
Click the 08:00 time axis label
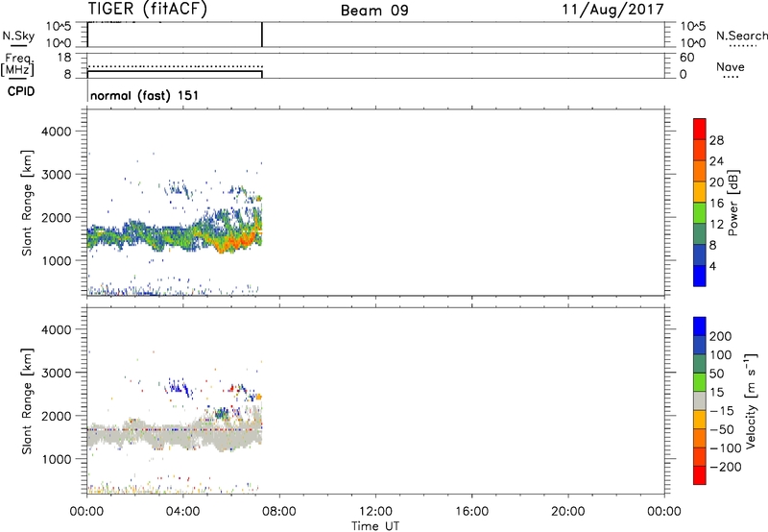point(279,512)
